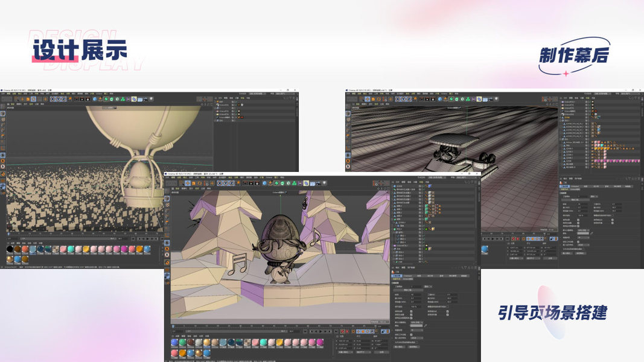Image resolution: width=644 pixels, height=362 pixels.
Task: Open 用户数据 menu in forest window attributes
Action: coord(411,268)
